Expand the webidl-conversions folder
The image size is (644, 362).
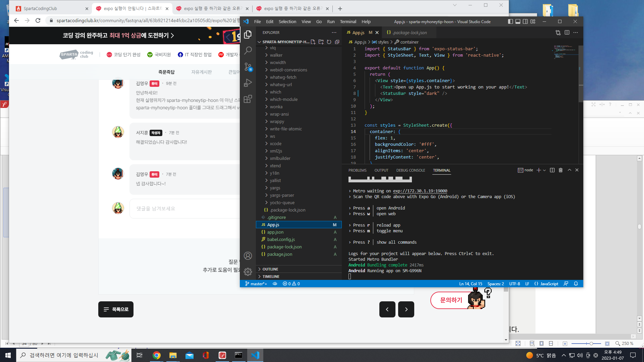point(299,70)
